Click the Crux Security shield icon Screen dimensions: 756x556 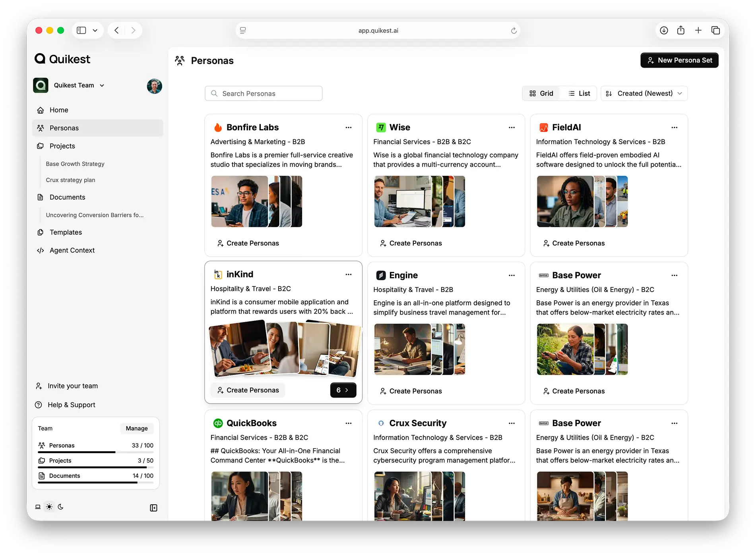(381, 423)
